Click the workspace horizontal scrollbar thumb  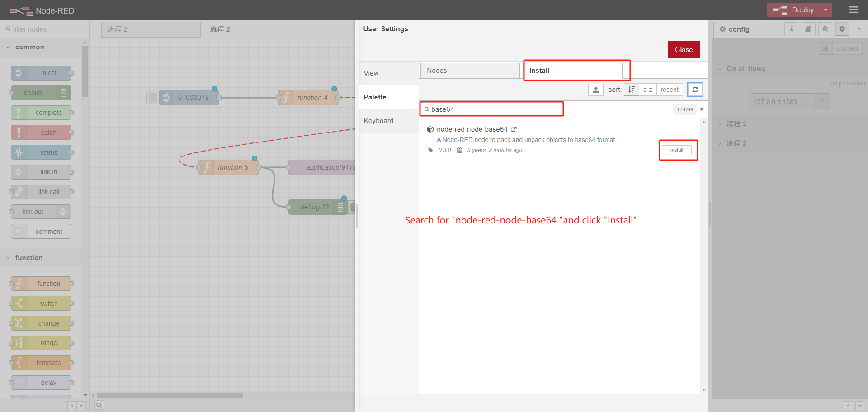click(170, 396)
